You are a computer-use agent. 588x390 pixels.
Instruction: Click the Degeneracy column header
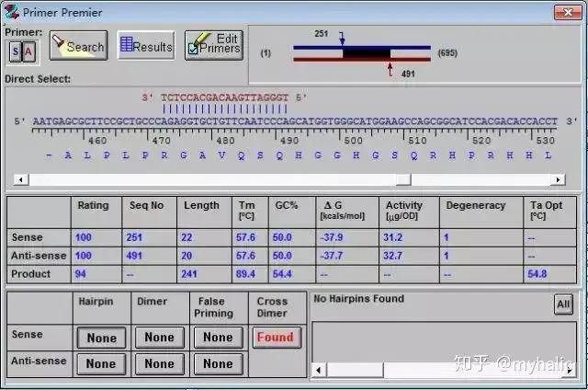pyautogui.click(x=476, y=205)
